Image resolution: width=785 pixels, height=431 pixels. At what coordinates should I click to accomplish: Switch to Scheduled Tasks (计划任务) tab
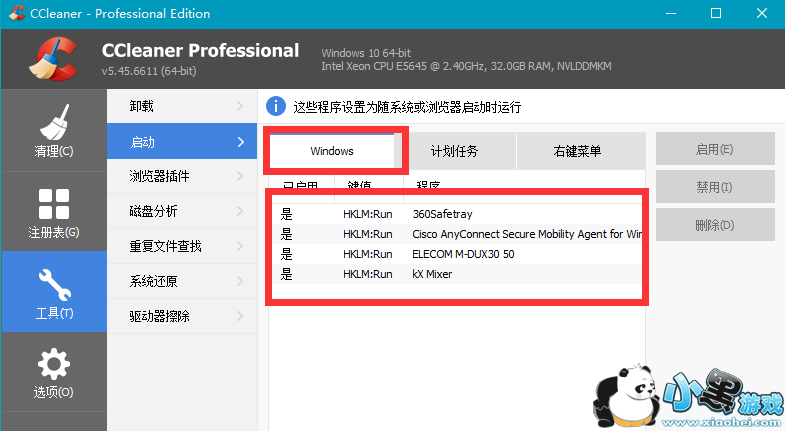coord(455,151)
